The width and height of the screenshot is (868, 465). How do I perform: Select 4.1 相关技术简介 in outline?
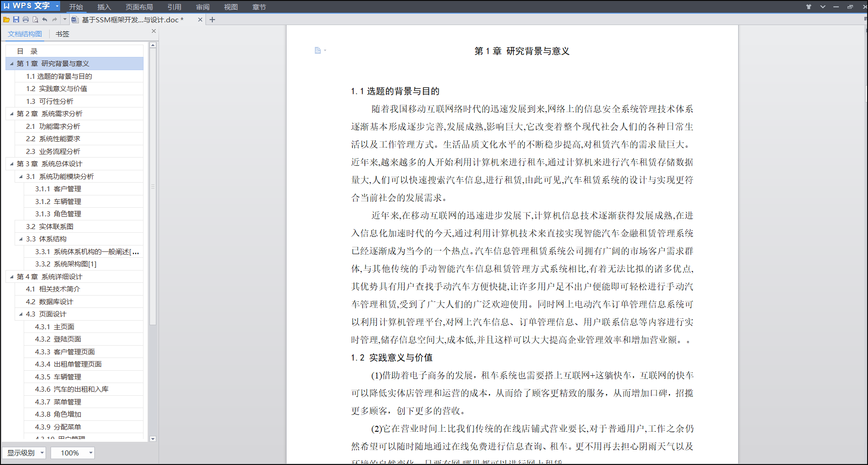[x=79, y=289]
